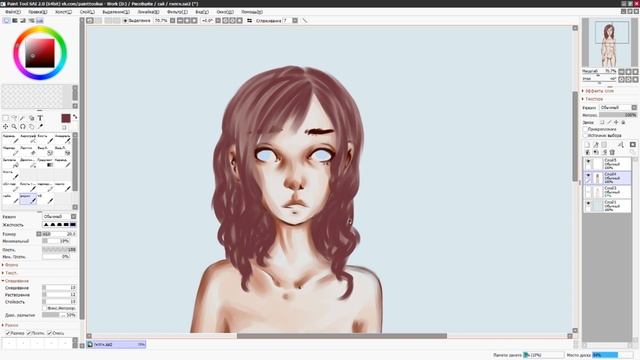Expand the Разное brush section
Viewport: 640px width, 360px height.
tap(10, 325)
